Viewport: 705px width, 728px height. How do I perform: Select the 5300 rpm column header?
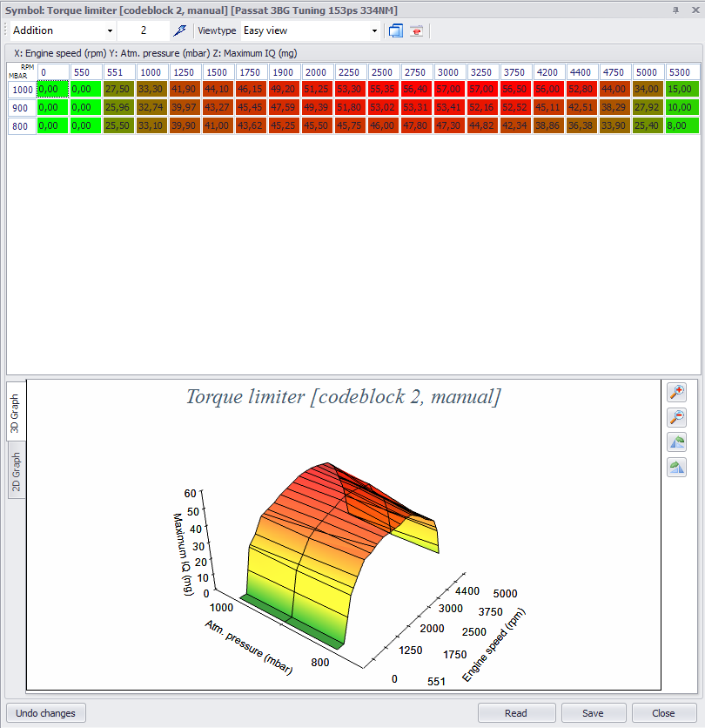(x=681, y=72)
